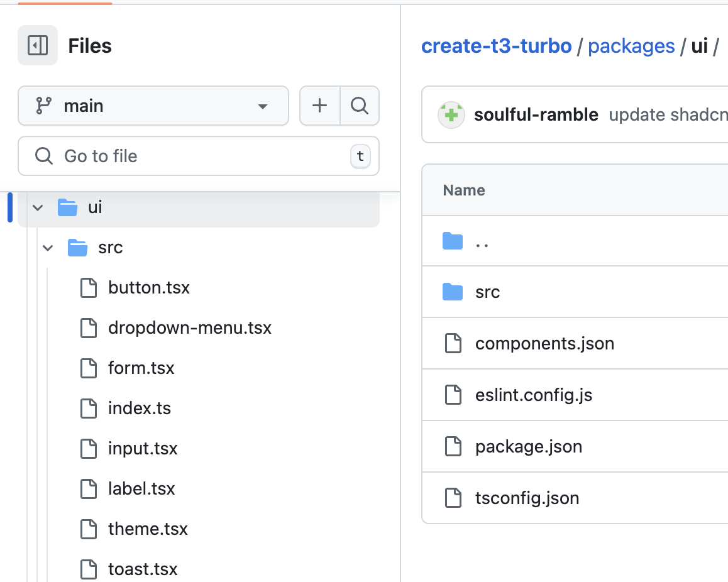Open label.tsx in file tree
The height and width of the screenshot is (582, 728).
point(141,489)
